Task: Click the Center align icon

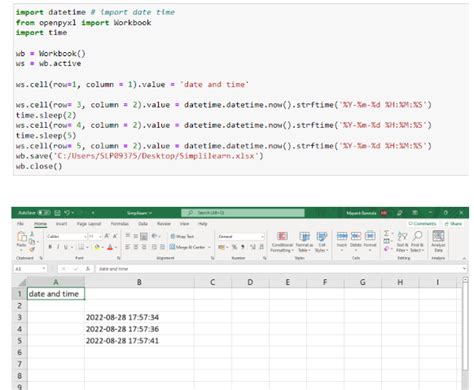Action: (x=136, y=247)
